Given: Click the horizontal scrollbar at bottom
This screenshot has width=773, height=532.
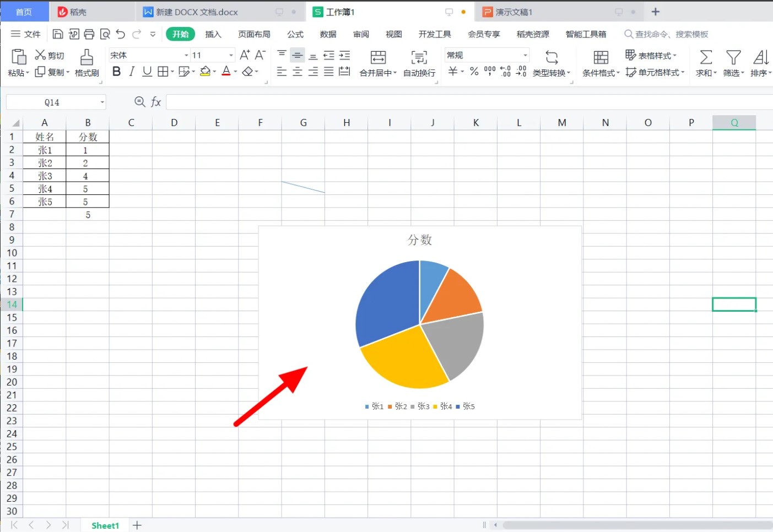Looking at the screenshot, I should (637, 525).
